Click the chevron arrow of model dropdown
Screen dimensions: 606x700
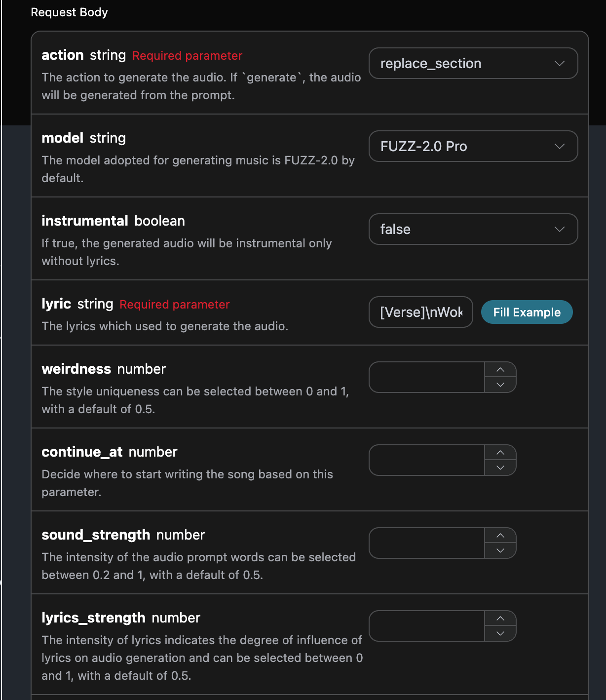click(x=559, y=146)
